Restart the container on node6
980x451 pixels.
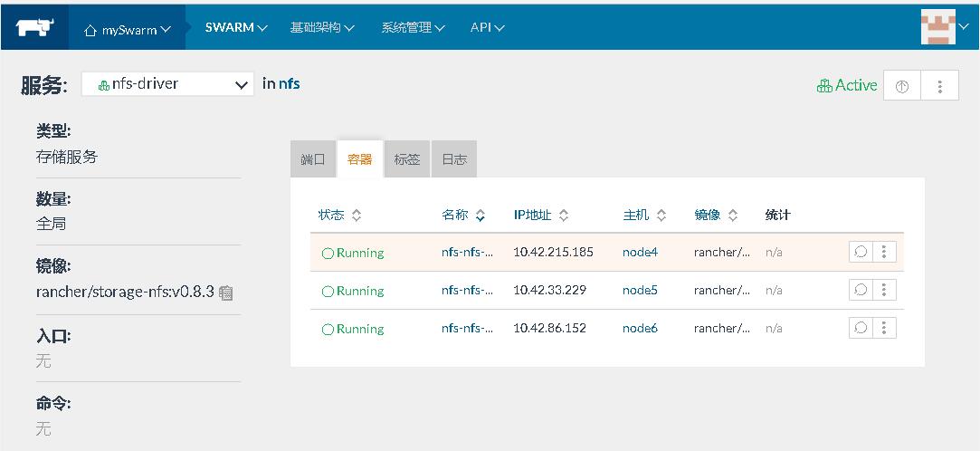tap(861, 329)
